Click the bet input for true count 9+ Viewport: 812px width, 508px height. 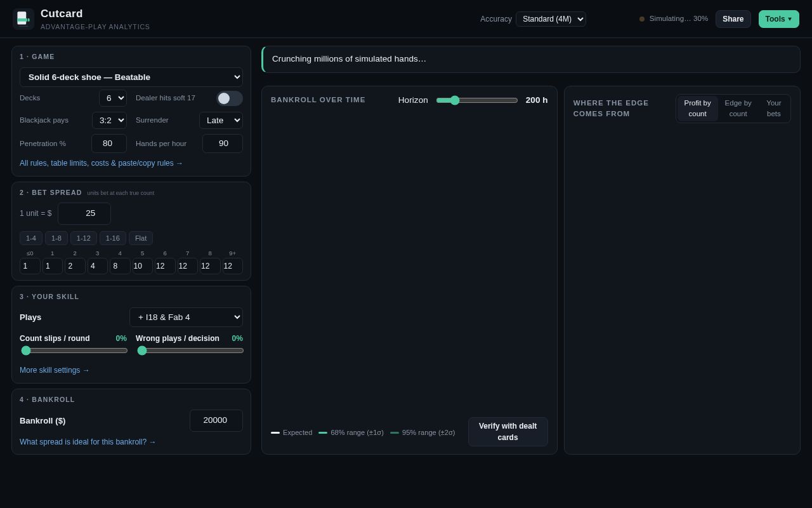pos(232,266)
